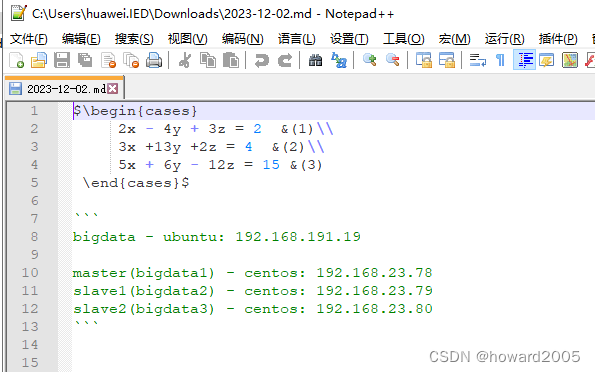Image resolution: width=595 pixels, height=372 pixels.
Task: Save the current document with toolbar icon
Action: pyautogui.click(x=62, y=60)
